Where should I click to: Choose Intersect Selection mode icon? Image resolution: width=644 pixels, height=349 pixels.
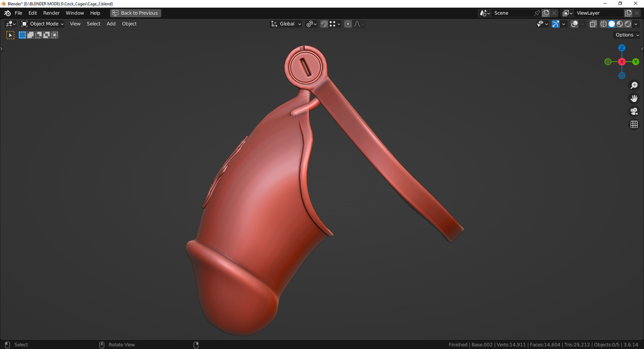pos(54,35)
